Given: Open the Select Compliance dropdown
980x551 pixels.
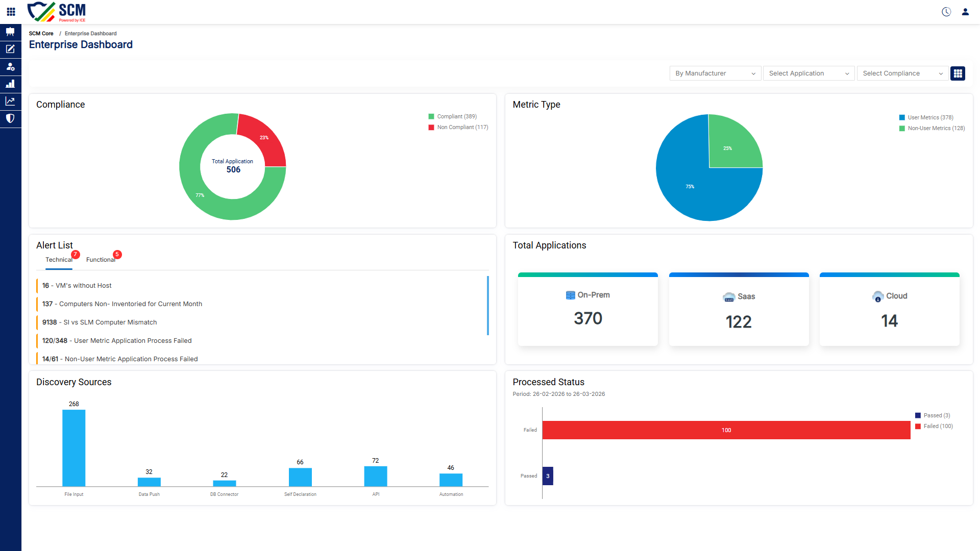Looking at the screenshot, I should tap(902, 73).
